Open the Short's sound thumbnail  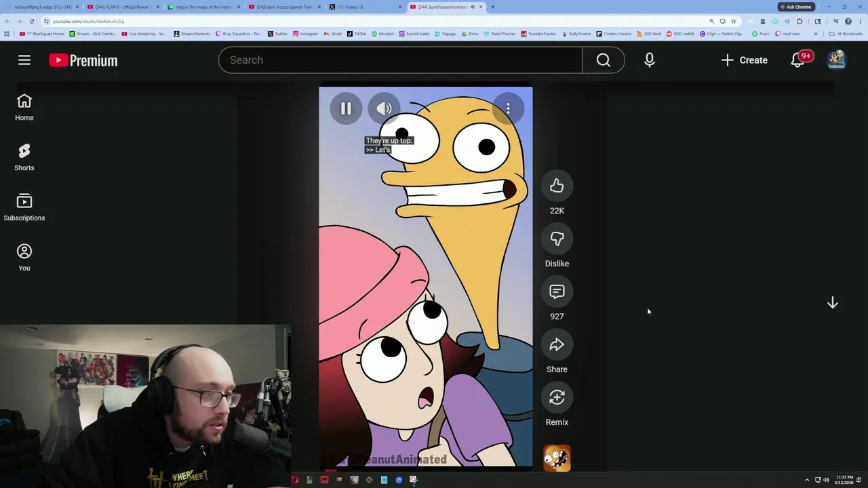[x=557, y=458]
